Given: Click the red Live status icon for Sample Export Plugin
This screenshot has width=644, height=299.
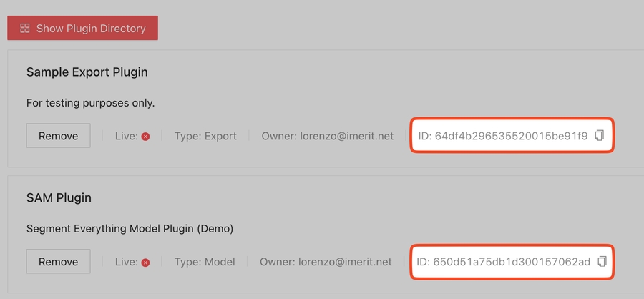Looking at the screenshot, I should point(145,137).
